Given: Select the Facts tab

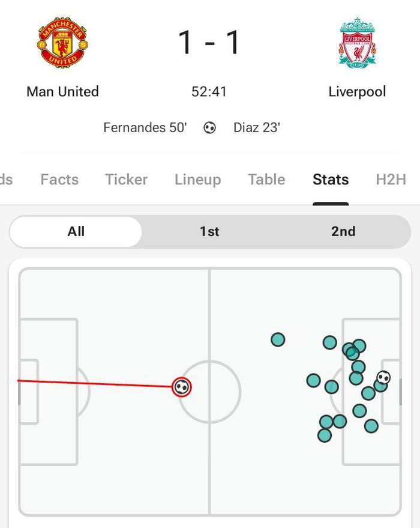Looking at the screenshot, I should pyautogui.click(x=59, y=179).
